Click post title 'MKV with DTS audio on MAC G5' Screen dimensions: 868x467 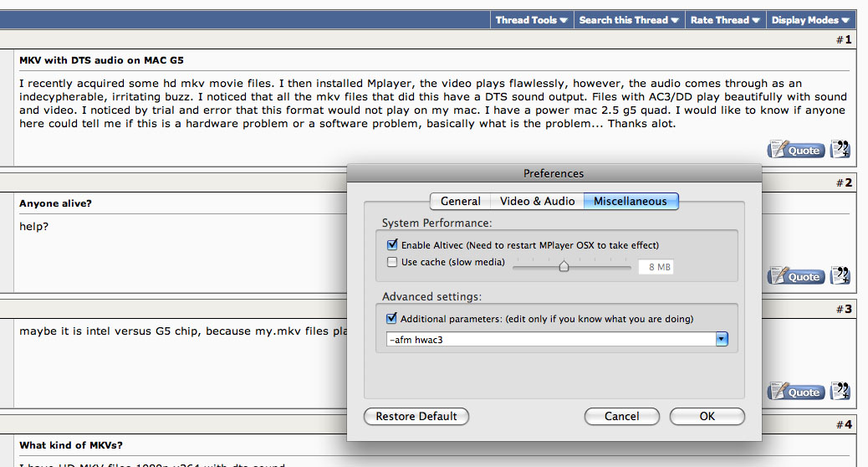coord(101,60)
